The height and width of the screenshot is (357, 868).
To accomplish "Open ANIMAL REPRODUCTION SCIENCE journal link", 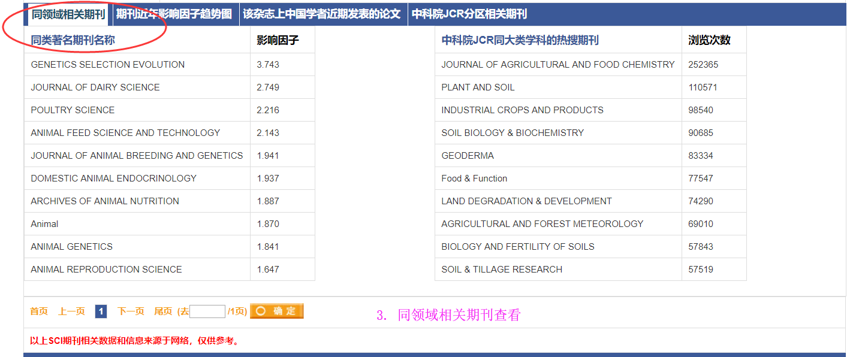I will [x=106, y=270].
